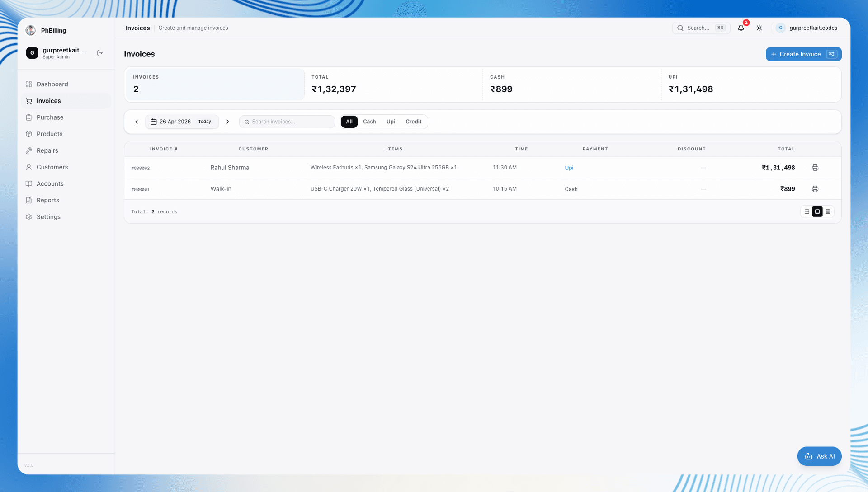Open Dashboard in sidebar
Viewport: 868px width, 492px height.
(x=66, y=84)
